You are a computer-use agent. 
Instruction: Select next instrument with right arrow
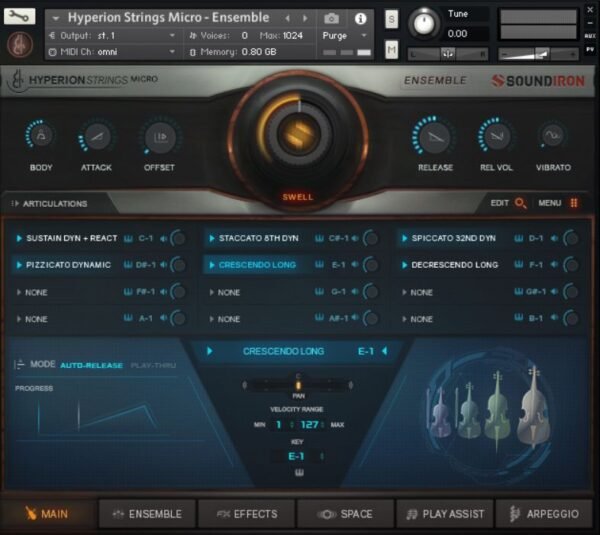[x=305, y=18]
